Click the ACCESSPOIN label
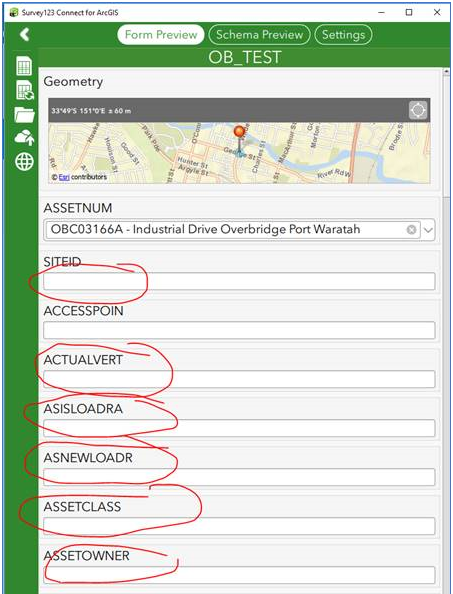This screenshot has width=453, height=594. tap(83, 311)
